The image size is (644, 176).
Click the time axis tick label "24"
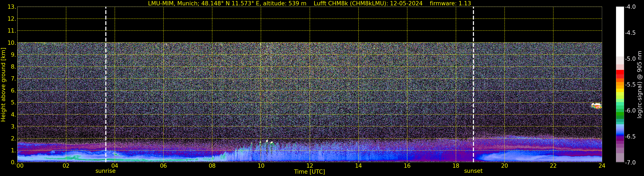[602, 166]
